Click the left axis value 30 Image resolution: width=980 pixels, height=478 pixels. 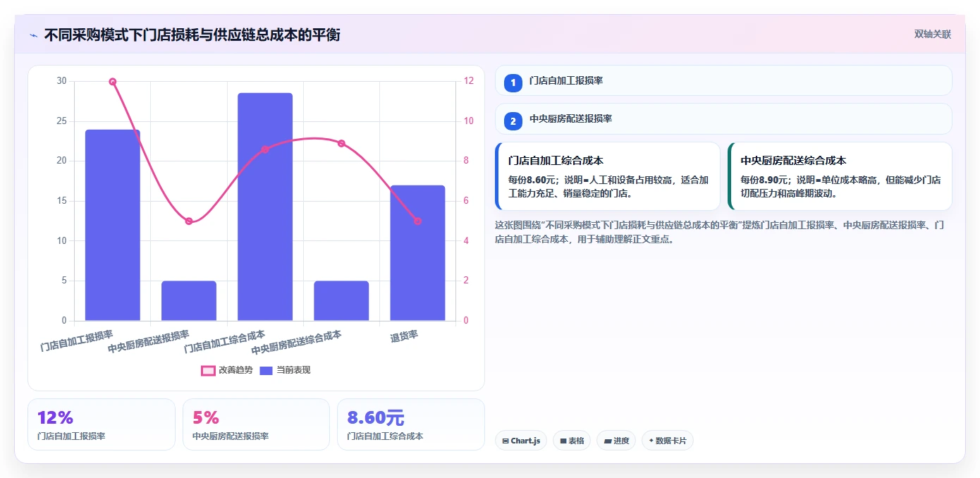61,81
